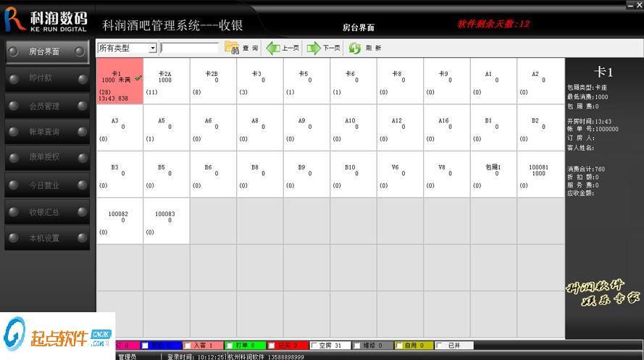644x360 pixels.
Task: Select room card 卡6
Action: (354, 81)
